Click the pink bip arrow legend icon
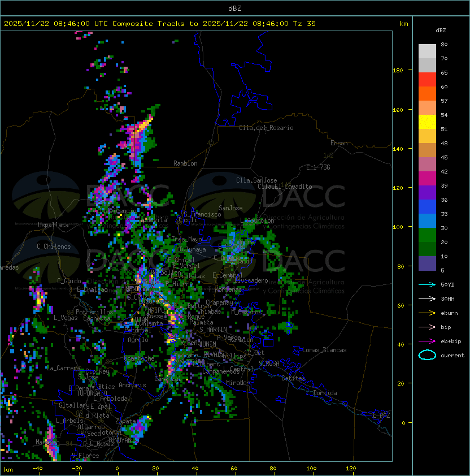The image size is (470, 476). coord(427,327)
